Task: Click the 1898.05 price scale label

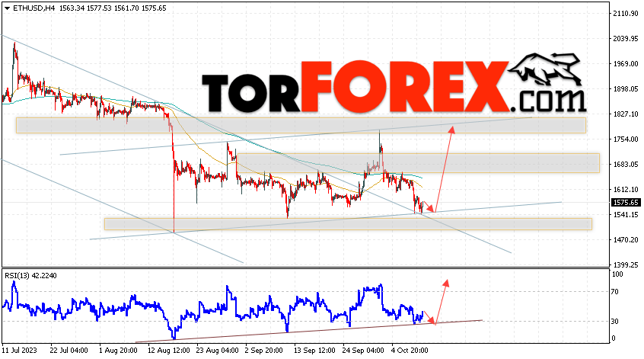Action: tap(626, 89)
